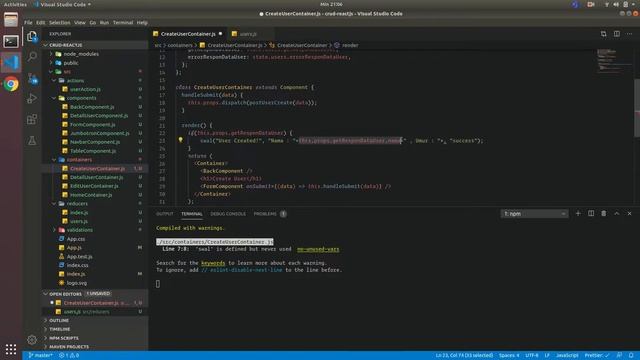Switch to the DEBUG CONSOLE panel tab
Screen dimensions: 640x360
click(x=228, y=214)
